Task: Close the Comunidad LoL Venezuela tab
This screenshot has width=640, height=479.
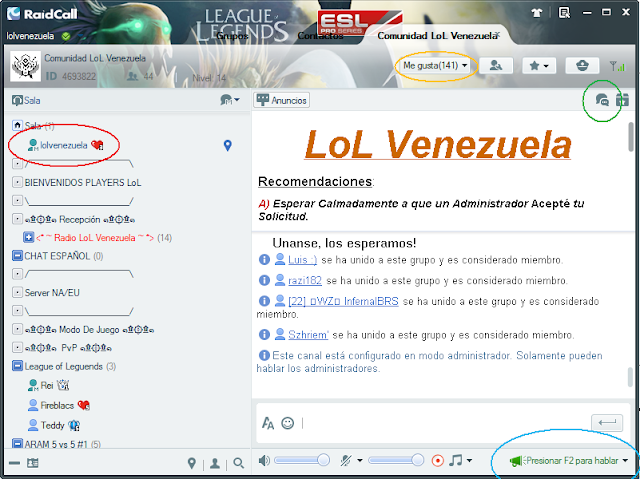Action: click(497, 35)
